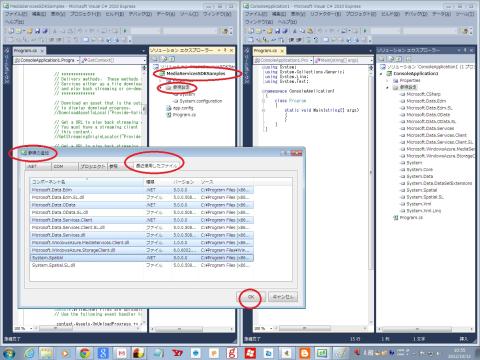Image resolution: width=480 pixels, height=360 pixels.
Task: Select Microsoft.CSharp reference in right Solution Explorer
Action: tap(423, 94)
